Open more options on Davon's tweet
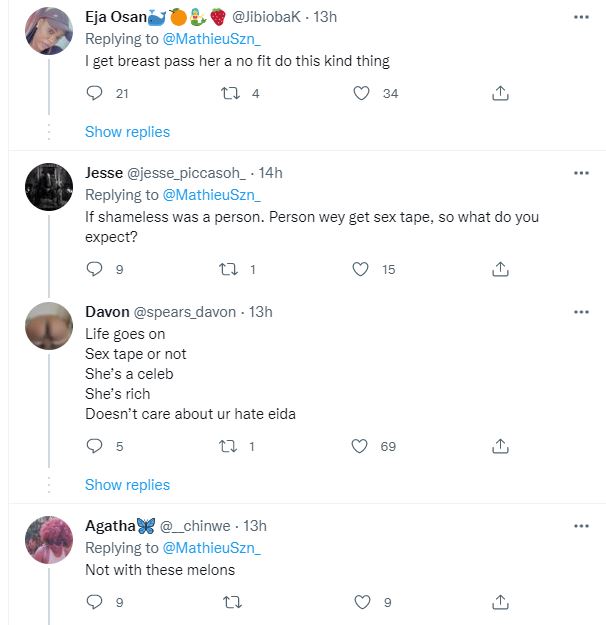606x625 pixels. click(581, 312)
